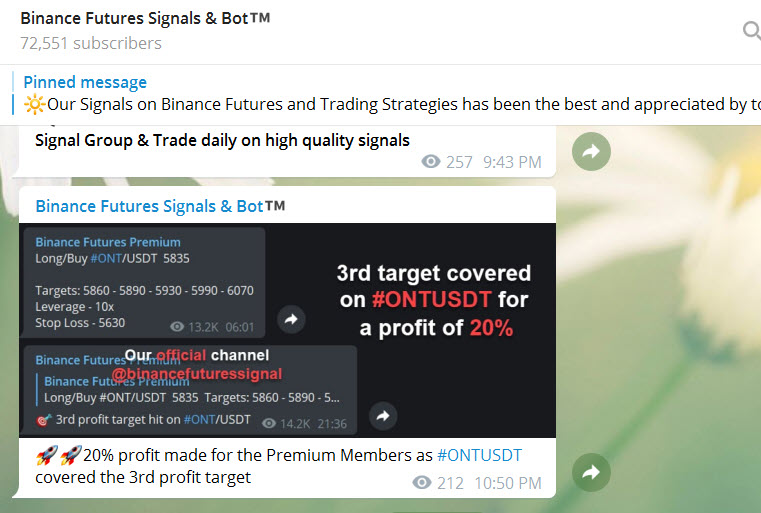Viewport: 761px width, 513px height.
Task: Open the search icon in the channel header
Action: point(751,31)
